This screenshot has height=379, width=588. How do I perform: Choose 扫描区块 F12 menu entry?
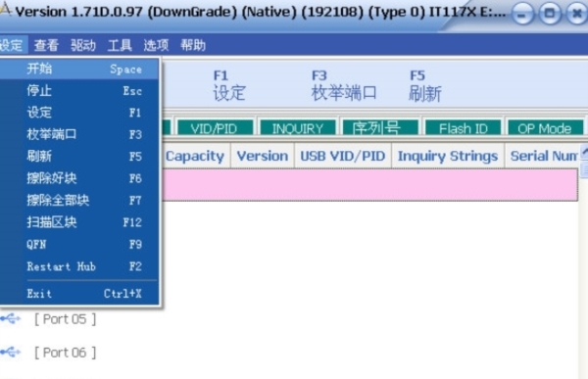[x=79, y=222]
